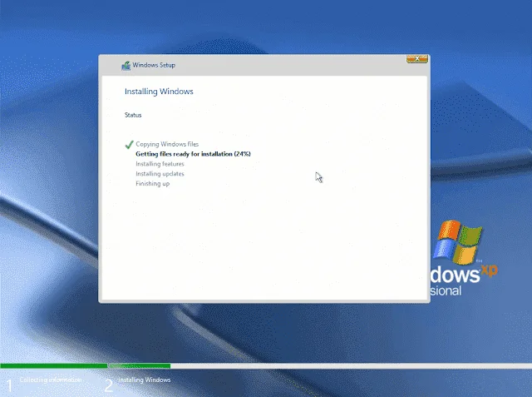Select the 'Copying Windows files' status line

tap(167, 144)
